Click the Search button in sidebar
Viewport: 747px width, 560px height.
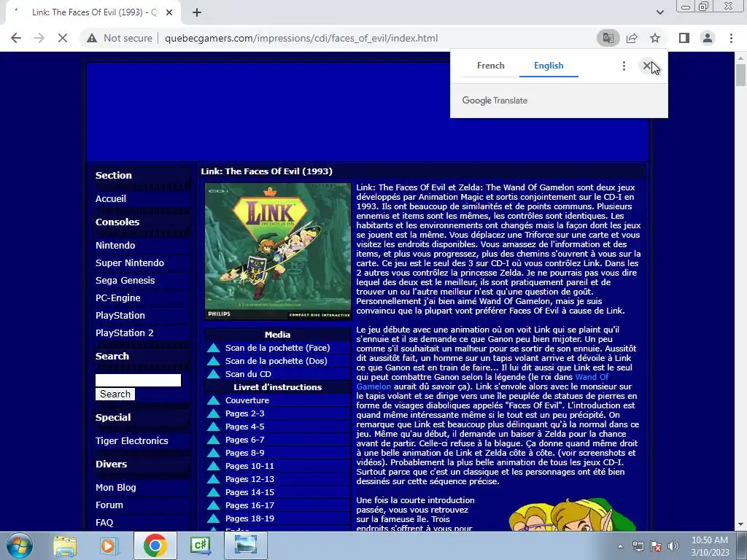[115, 394]
